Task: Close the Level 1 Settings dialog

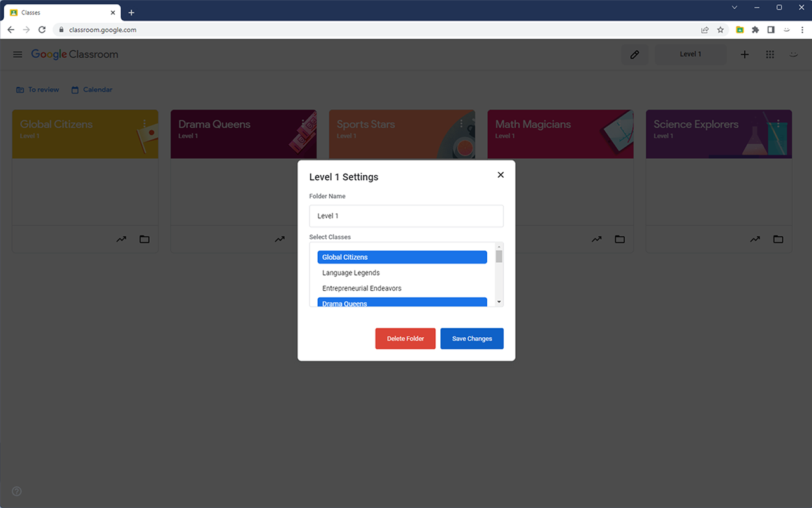Action: pyautogui.click(x=501, y=175)
